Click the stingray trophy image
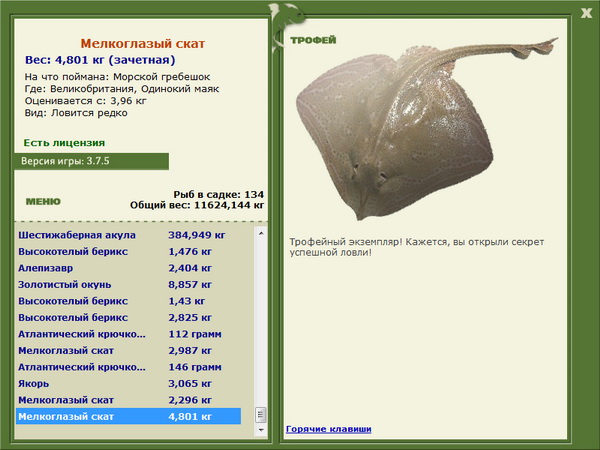600x450 pixels. click(x=426, y=128)
